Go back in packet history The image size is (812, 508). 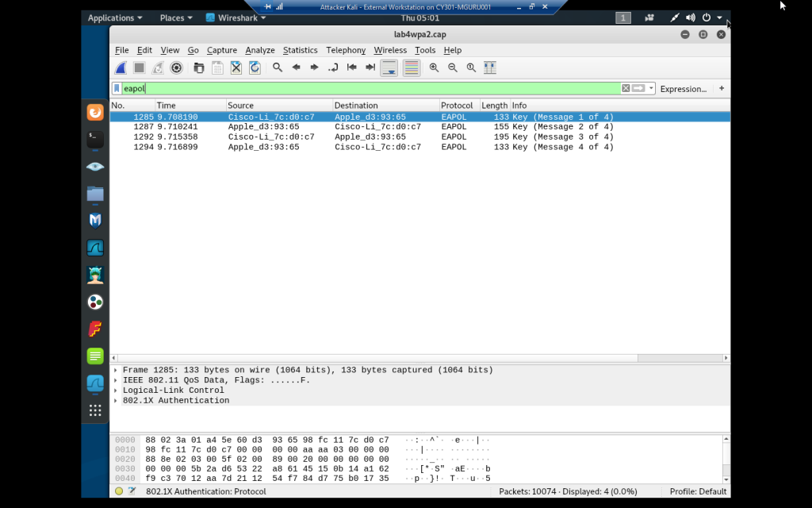297,67
